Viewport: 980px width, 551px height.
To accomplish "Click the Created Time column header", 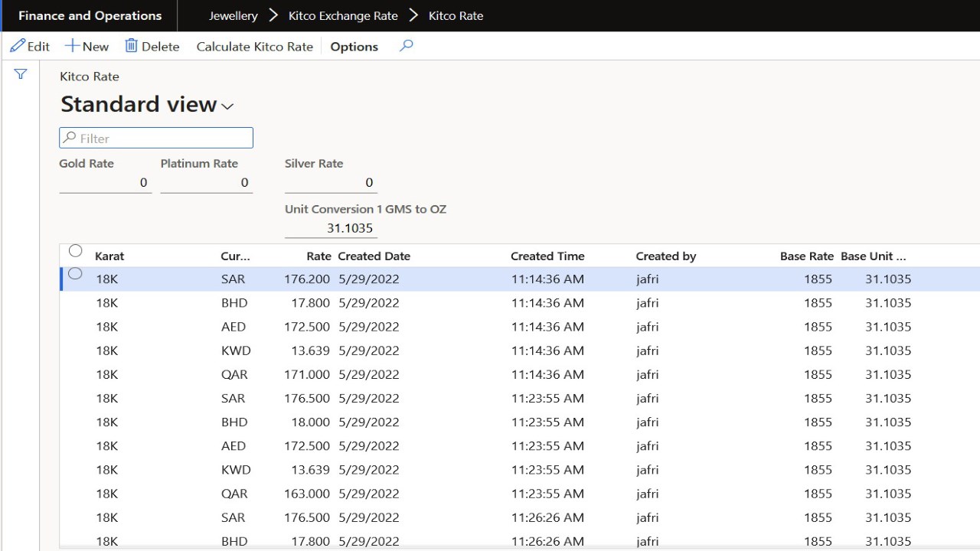I will point(547,256).
